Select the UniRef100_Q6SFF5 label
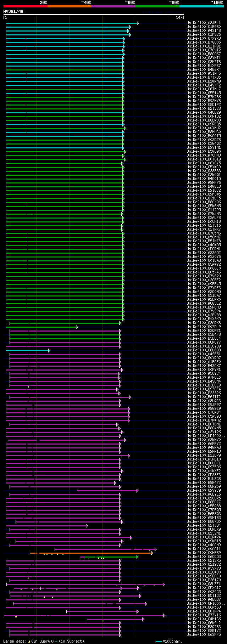 (204, 634)
